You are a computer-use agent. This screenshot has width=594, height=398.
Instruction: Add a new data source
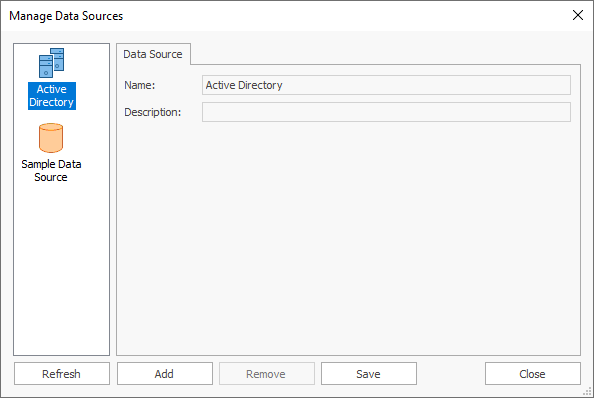pos(165,374)
